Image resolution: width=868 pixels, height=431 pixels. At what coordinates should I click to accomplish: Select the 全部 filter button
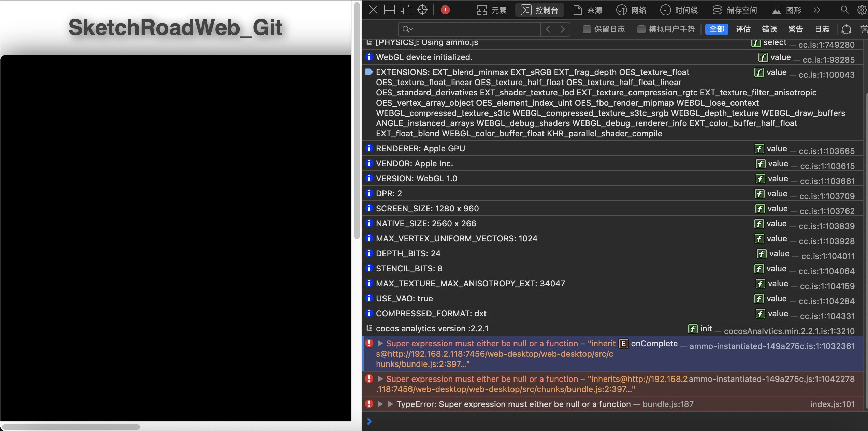point(717,29)
